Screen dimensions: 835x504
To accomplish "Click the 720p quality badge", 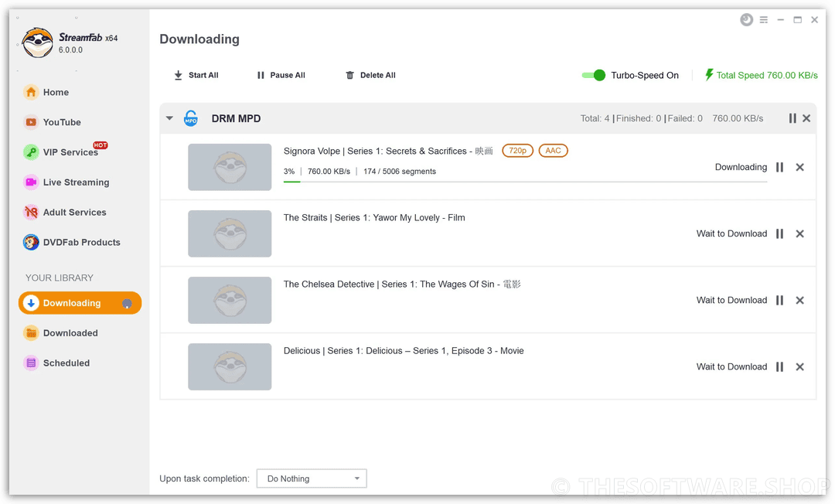I will click(x=517, y=151).
